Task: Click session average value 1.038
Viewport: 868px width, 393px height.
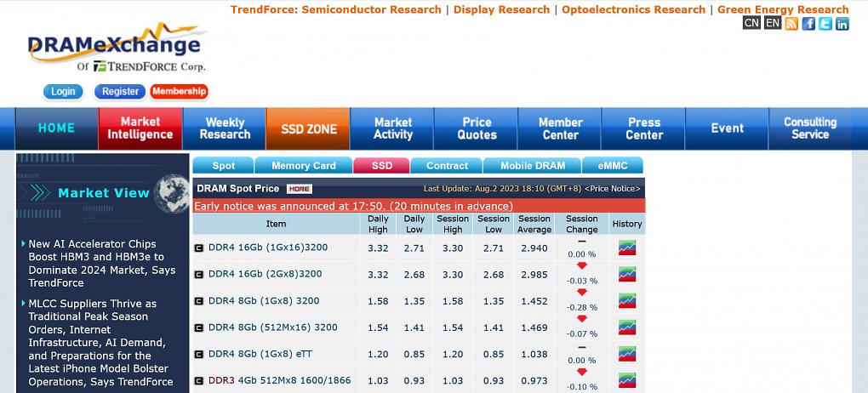Action: [534, 354]
